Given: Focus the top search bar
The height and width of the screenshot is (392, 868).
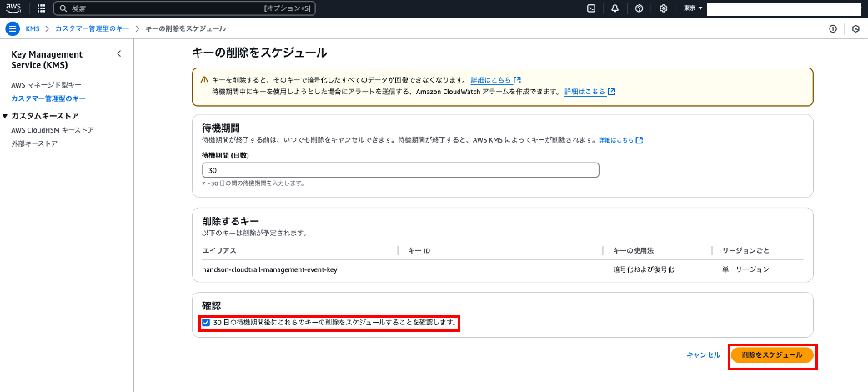Looking at the screenshot, I should coord(184,8).
